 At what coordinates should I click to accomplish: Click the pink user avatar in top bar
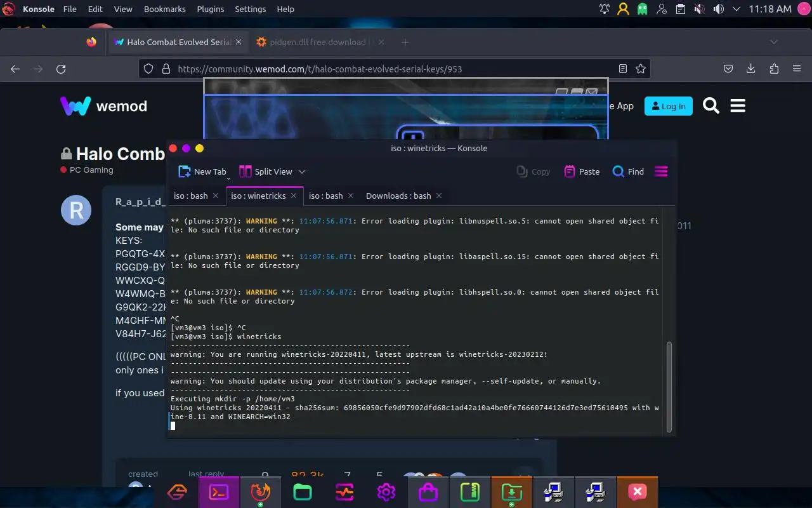(803, 9)
